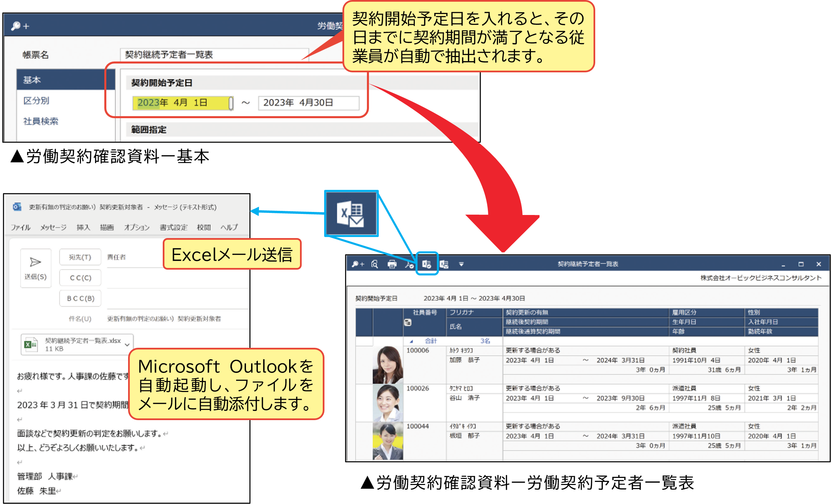This screenshot has width=831, height=504.
Task: Collapse the 合計 group triangle
Action: 411,341
